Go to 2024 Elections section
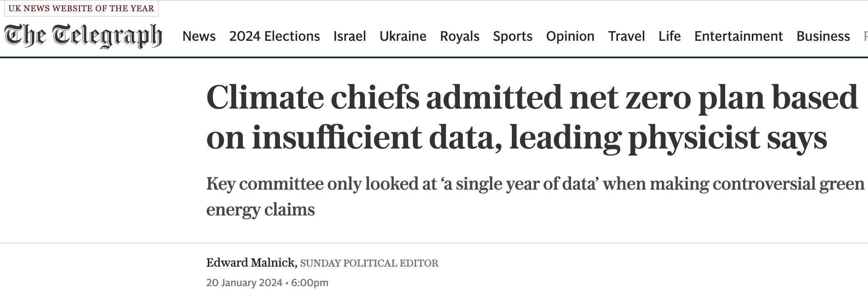The height and width of the screenshot is (292, 868). click(274, 37)
